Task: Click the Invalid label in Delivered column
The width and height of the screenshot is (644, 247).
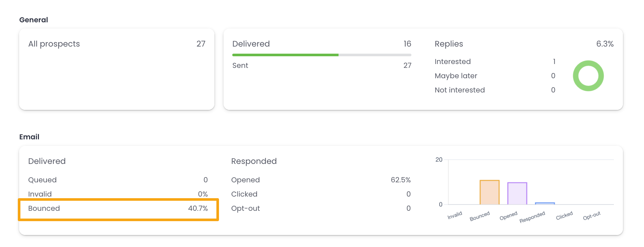Action: 40,194
